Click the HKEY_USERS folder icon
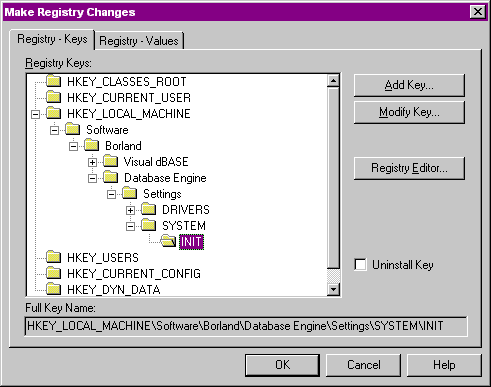The image size is (491, 387). coord(53,257)
